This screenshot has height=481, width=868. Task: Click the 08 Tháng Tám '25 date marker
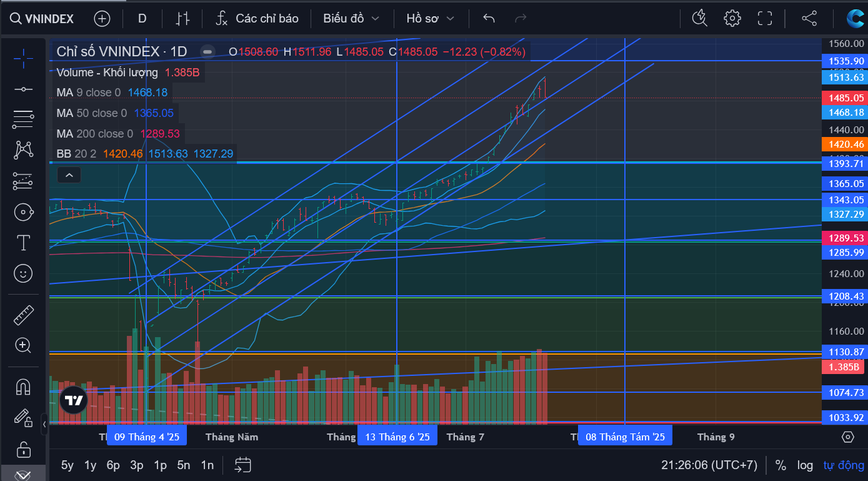click(625, 437)
